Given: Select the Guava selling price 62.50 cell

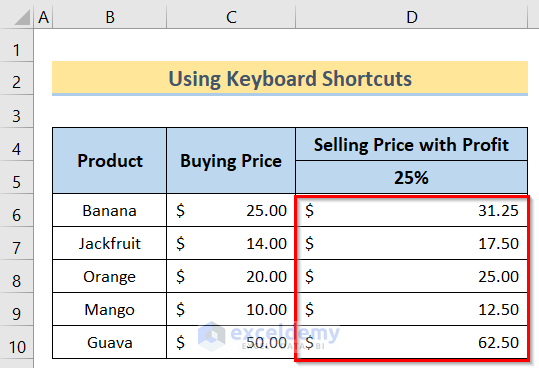Looking at the screenshot, I should pyautogui.click(x=411, y=342).
